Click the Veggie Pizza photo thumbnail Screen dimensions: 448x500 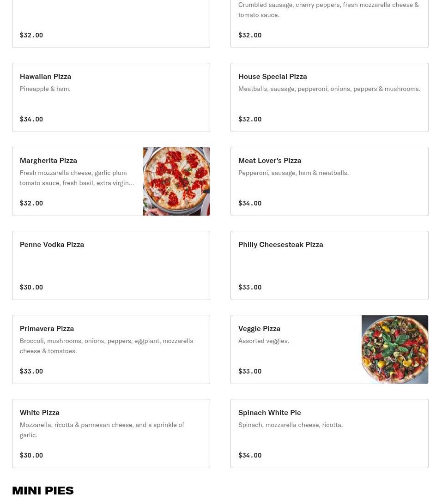tap(395, 349)
